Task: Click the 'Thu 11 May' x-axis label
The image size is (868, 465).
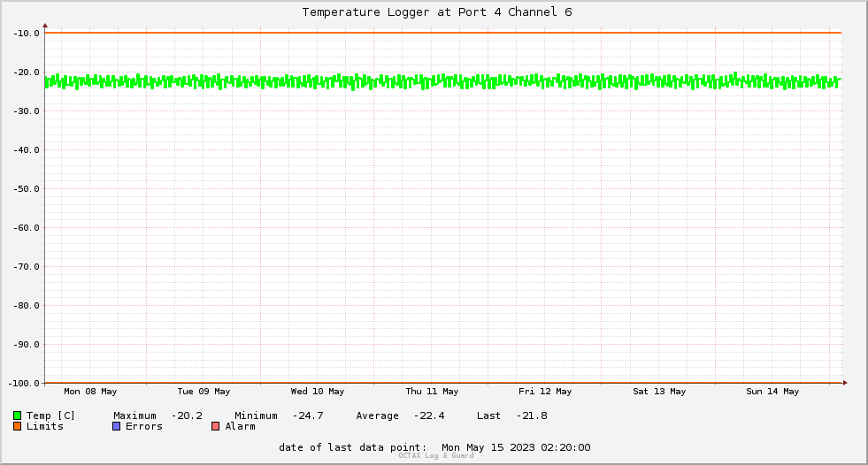Action: pyautogui.click(x=432, y=392)
